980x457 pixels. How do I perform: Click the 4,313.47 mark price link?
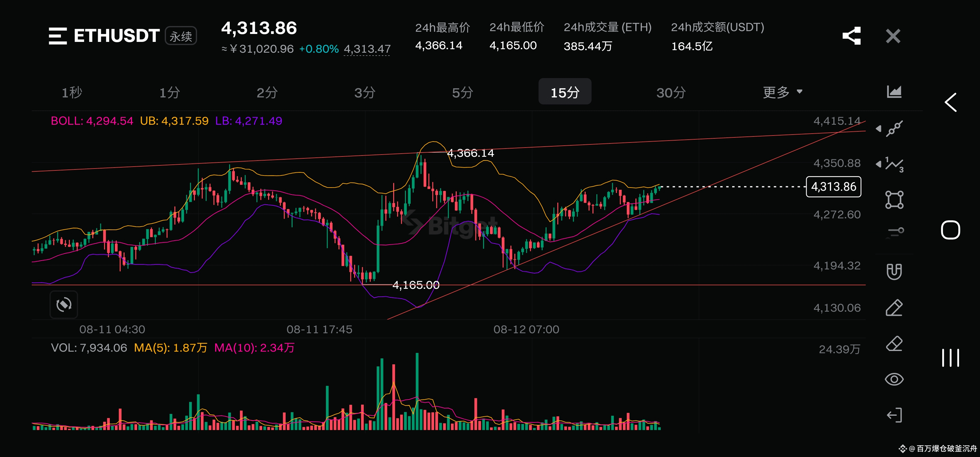coord(367,49)
